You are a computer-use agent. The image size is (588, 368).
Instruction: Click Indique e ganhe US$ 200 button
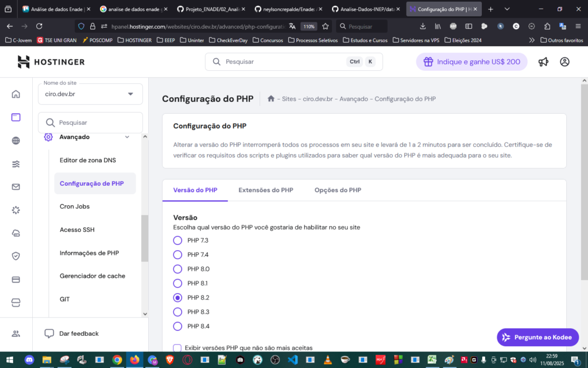pos(471,62)
